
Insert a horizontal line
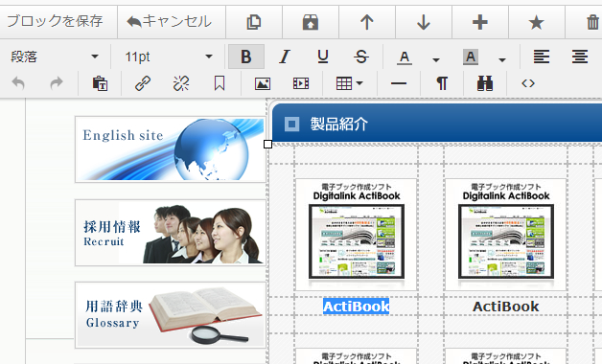(x=399, y=83)
